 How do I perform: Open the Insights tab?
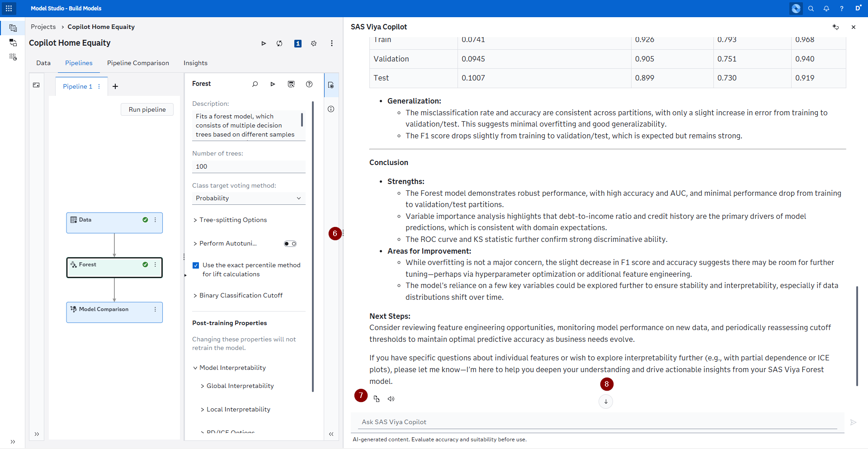[x=195, y=63]
